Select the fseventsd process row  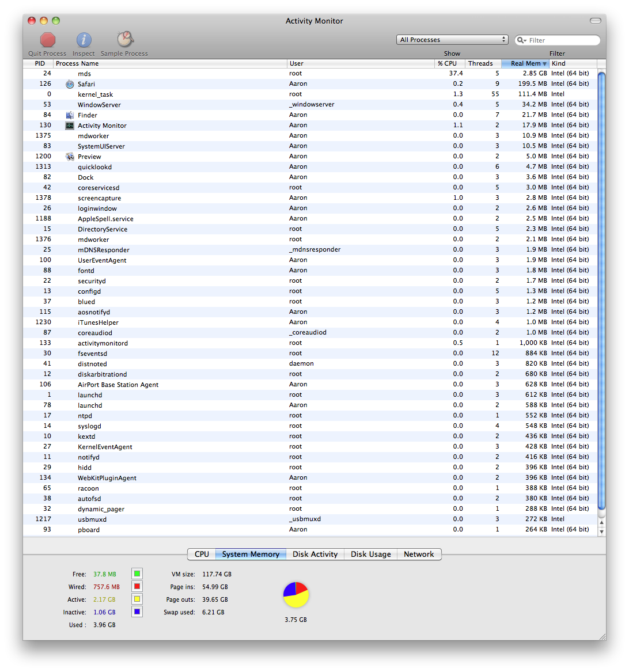310,354
